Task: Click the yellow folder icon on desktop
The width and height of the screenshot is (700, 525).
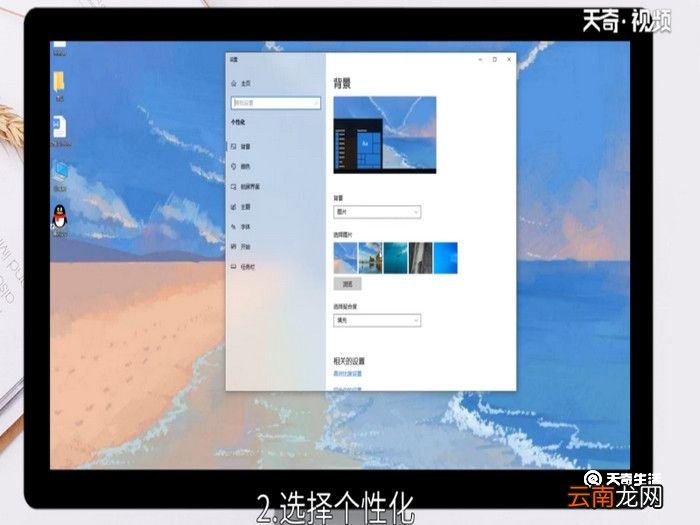Action: pos(59,82)
